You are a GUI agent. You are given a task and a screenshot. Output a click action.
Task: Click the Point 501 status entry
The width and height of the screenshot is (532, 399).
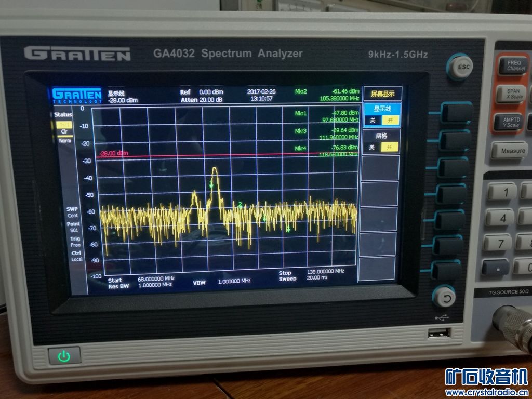point(73,227)
